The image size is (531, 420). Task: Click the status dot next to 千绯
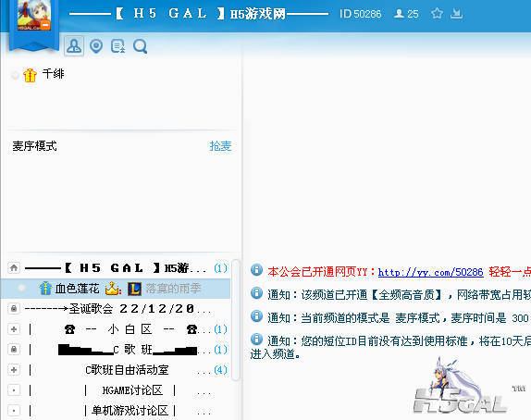click(x=15, y=75)
